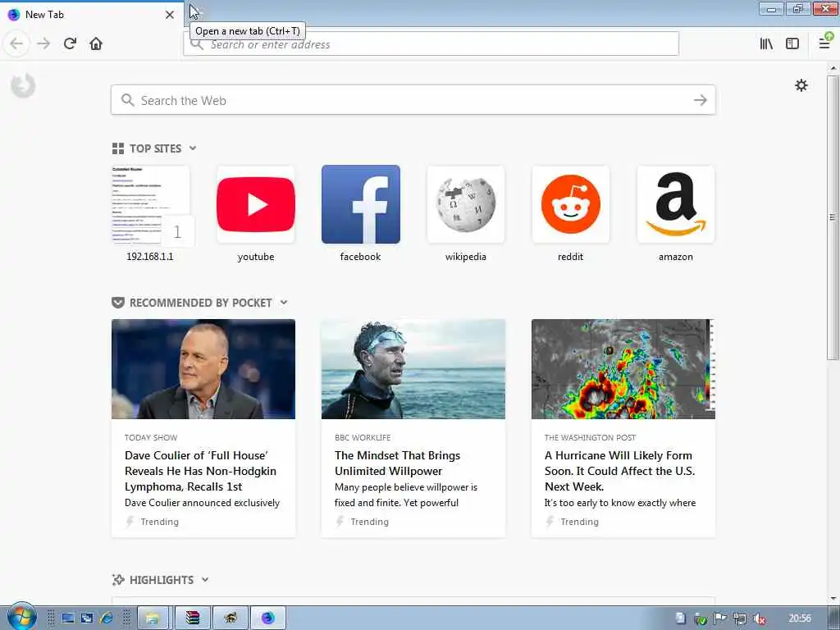The width and height of the screenshot is (840, 630).
Task: Open the Library bookshelf icon
Action: (766, 43)
